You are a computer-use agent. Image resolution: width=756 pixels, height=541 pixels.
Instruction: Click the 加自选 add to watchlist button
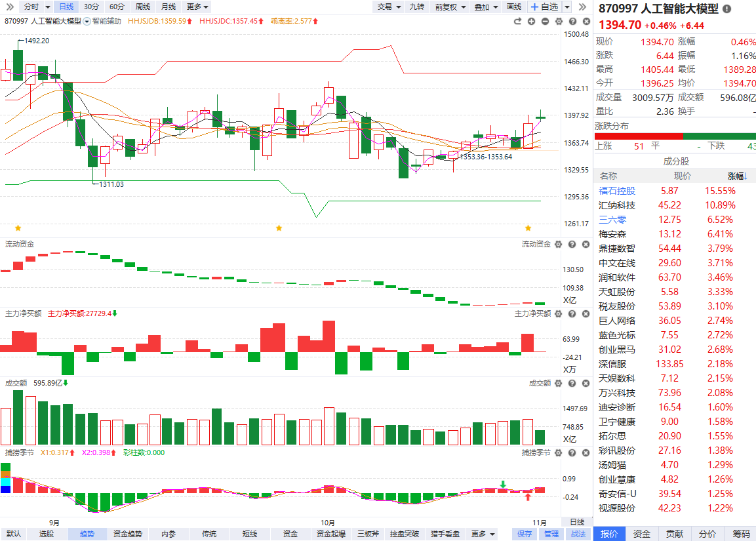[x=544, y=7]
